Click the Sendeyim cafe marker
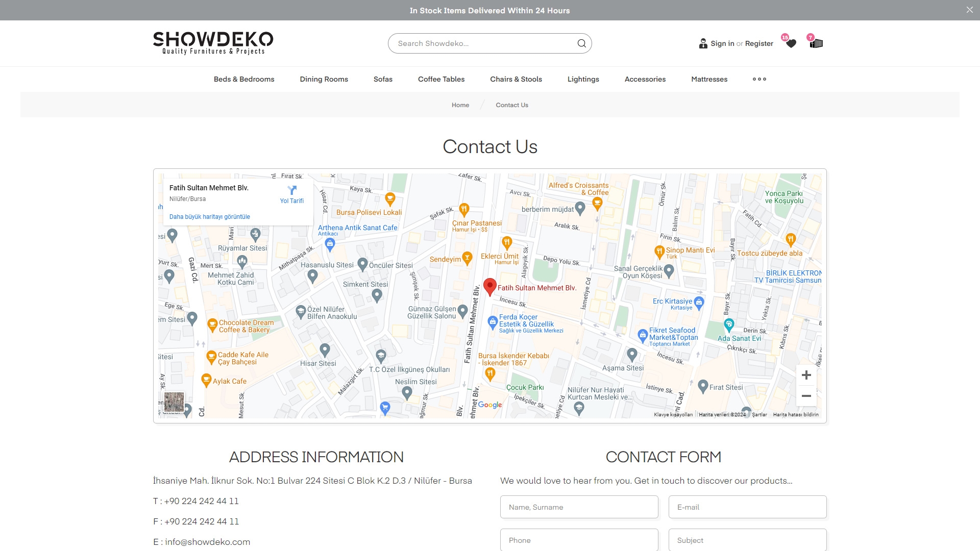This screenshot has height=551, width=980. (x=467, y=258)
